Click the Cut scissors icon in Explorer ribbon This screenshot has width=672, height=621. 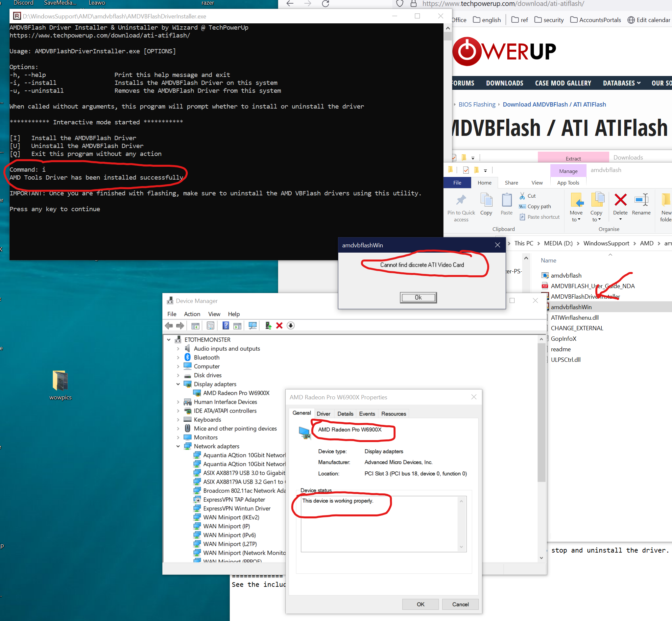click(x=522, y=196)
